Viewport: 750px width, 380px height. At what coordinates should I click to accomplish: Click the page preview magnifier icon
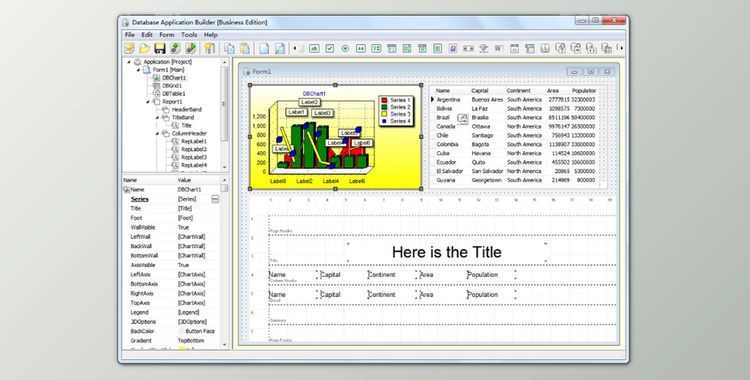click(280, 48)
